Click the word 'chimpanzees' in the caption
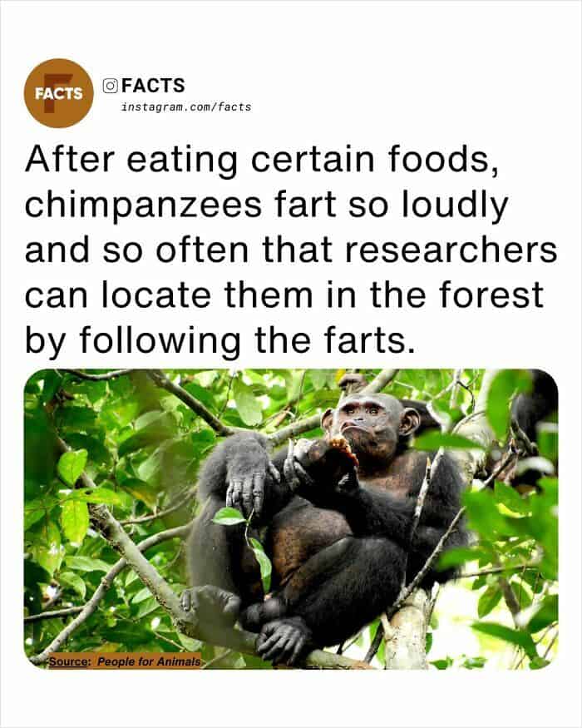This screenshot has height=728, width=582. [x=143, y=206]
